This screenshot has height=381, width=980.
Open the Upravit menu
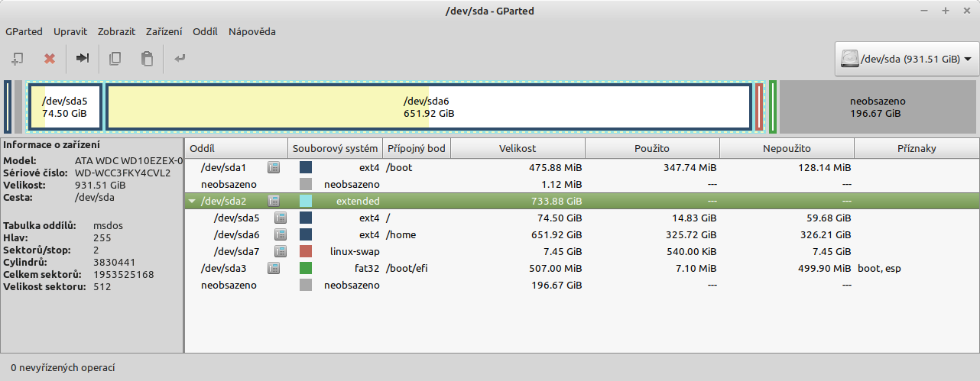70,32
